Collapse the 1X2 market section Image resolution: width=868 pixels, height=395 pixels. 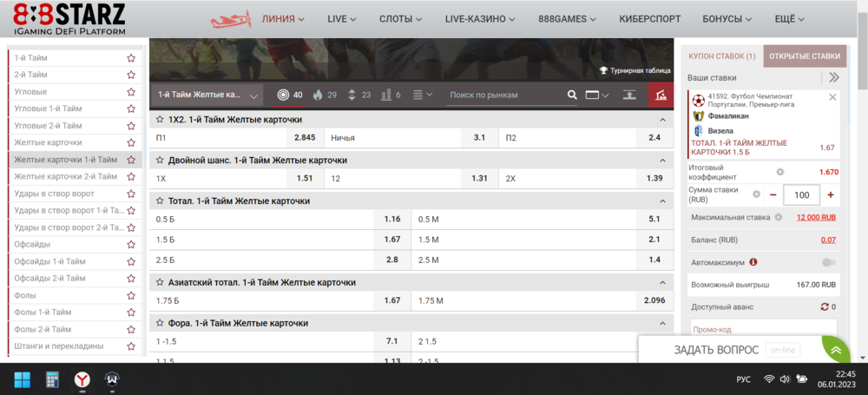[662, 120]
